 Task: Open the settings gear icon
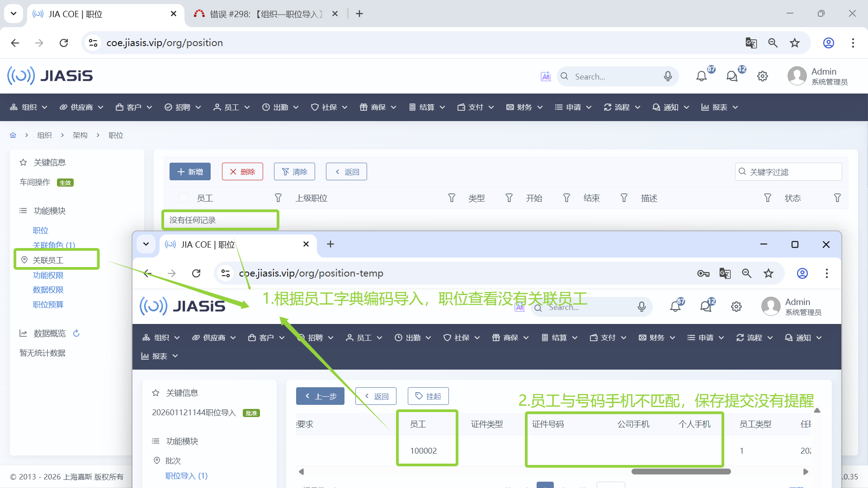(x=763, y=76)
